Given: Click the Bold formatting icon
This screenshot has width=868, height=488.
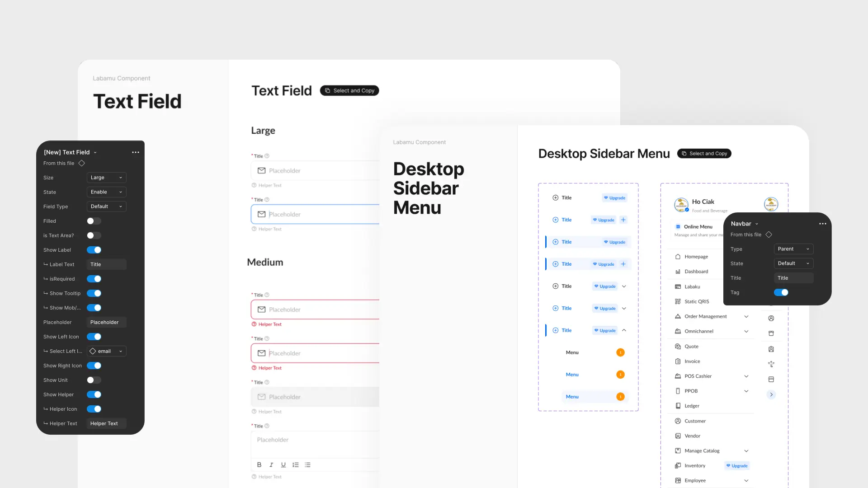Looking at the screenshot, I should click(x=259, y=465).
